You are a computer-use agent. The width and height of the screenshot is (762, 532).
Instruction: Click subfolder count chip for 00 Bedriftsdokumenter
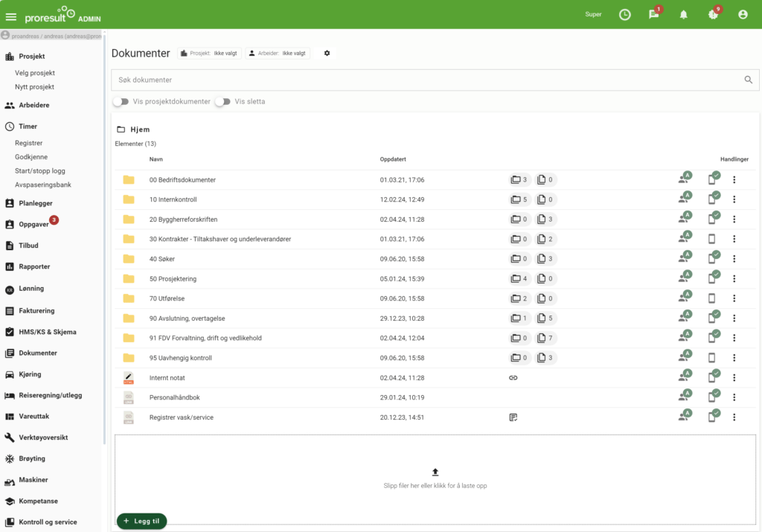(x=519, y=180)
